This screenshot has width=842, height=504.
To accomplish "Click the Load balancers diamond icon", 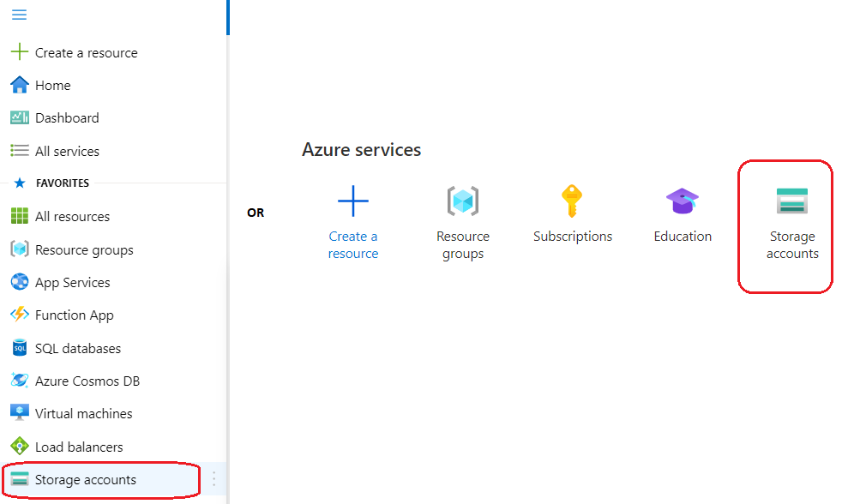I will pyautogui.click(x=20, y=446).
